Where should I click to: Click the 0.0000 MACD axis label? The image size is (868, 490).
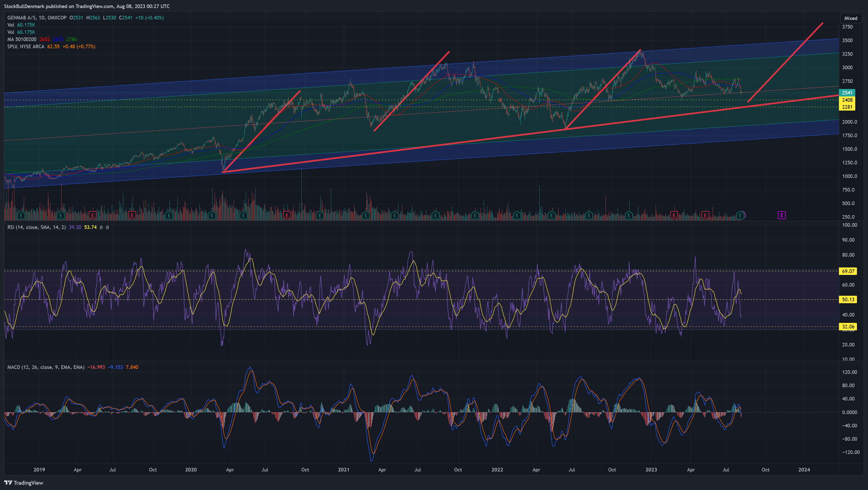click(x=849, y=412)
